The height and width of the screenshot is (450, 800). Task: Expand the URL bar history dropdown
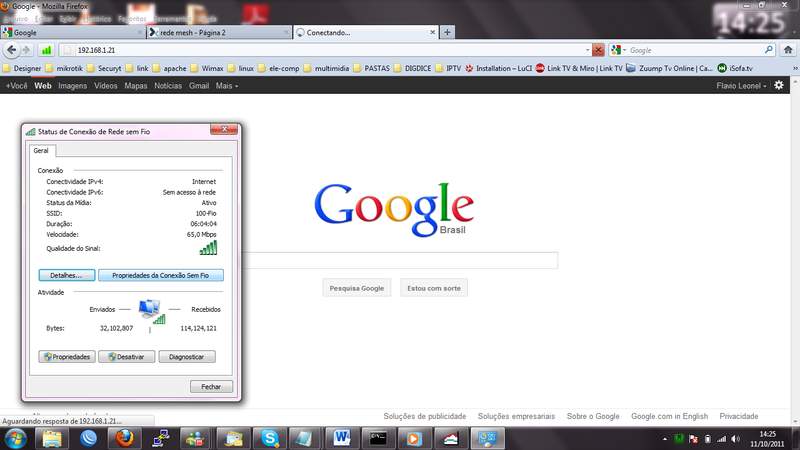[x=587, y=50]
